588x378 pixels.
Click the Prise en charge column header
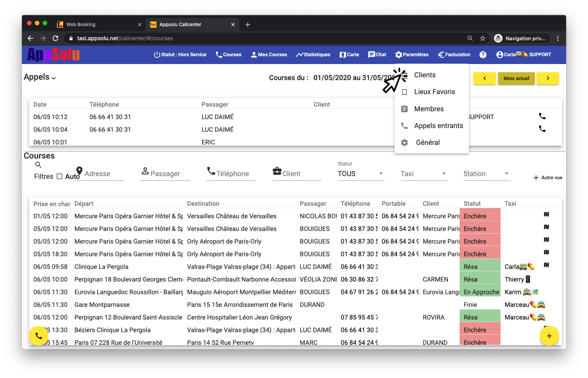[x=52, y=204]
